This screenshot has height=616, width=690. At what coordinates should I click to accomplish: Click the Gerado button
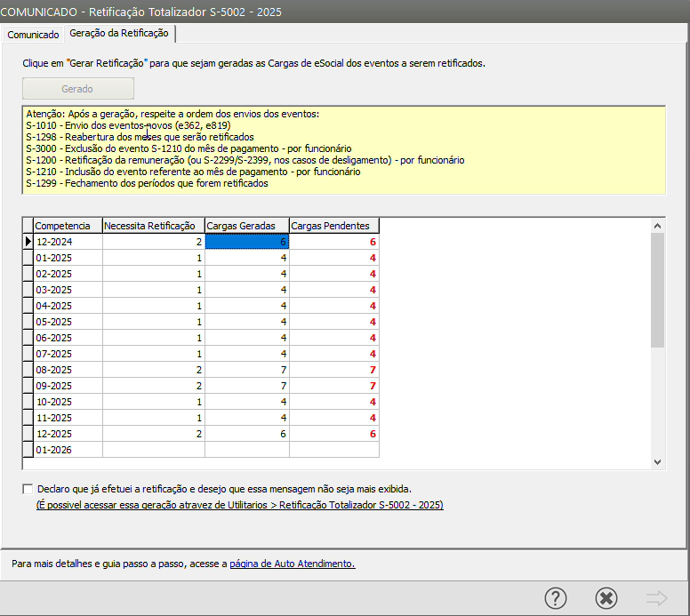pos(77,89)
